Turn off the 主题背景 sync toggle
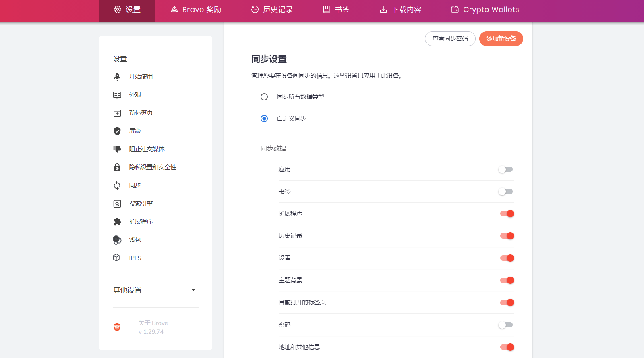Image resolution: width=644 pixels, height=358 pixels. 507,280
